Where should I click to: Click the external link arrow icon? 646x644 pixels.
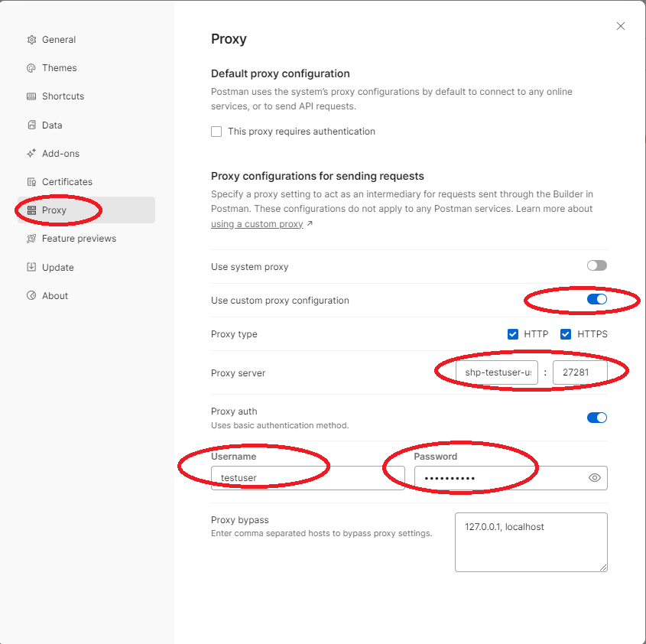click(x=310, y=223)
